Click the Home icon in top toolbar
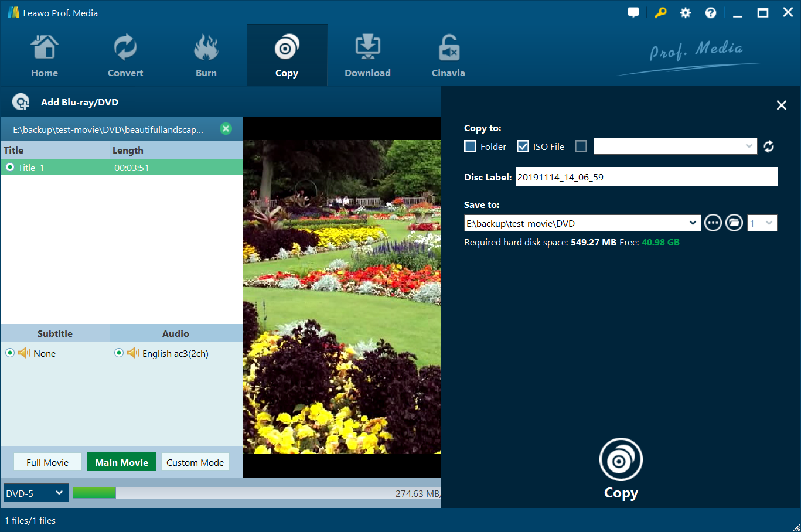Viewport: 801px width, 532px height. 45,49
